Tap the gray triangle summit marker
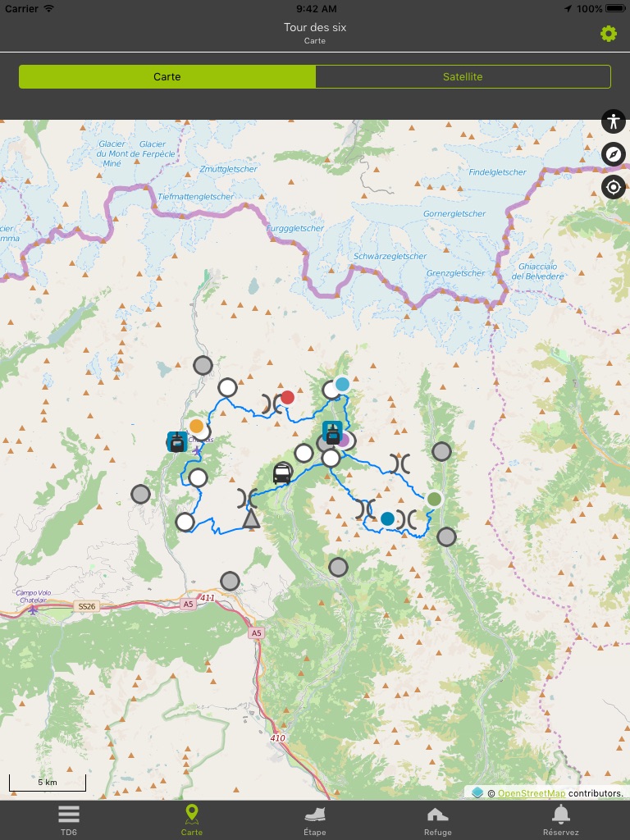This screenshot has width=630, height=840. click(x=251, y=518)
